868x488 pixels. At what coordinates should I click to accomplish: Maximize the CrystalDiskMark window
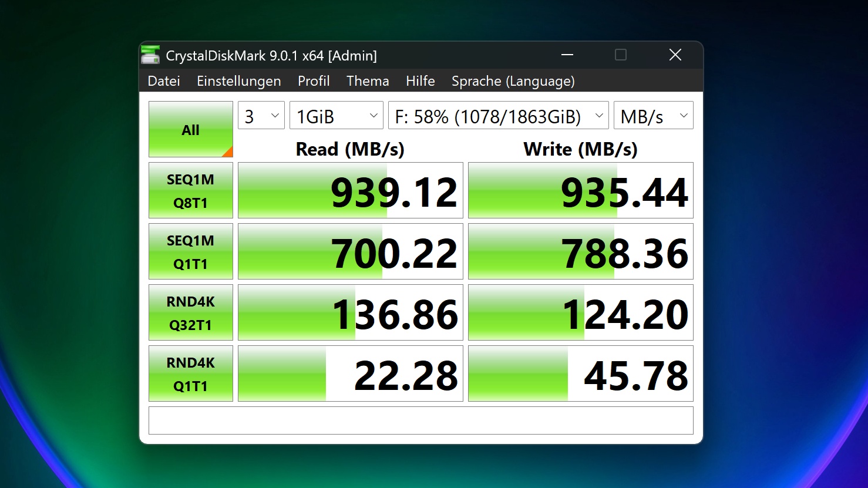click(x=620, y=55)
